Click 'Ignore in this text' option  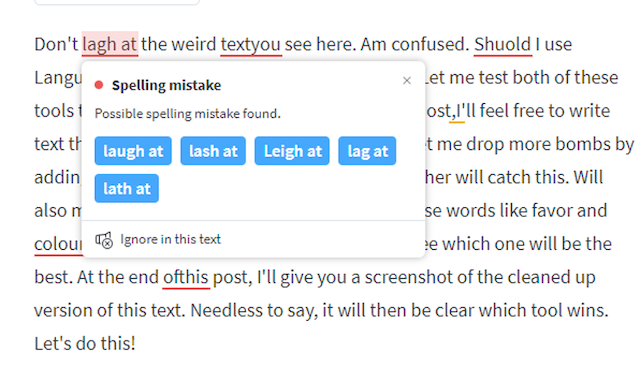pos(170,239)
